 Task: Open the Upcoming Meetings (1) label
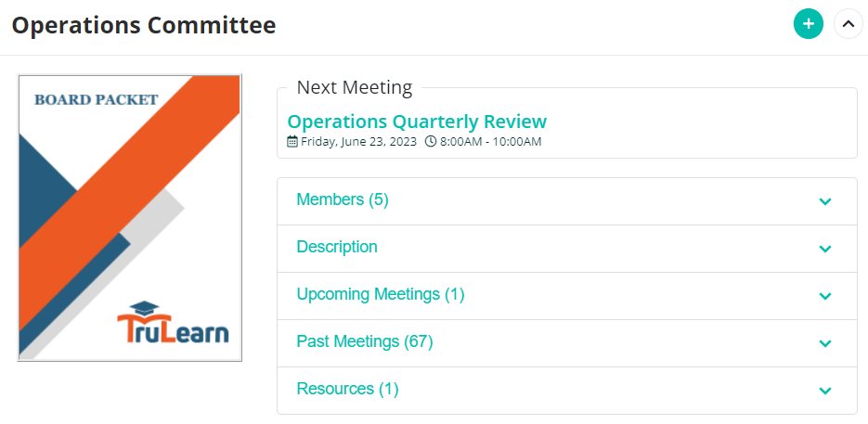coord(381,294)
